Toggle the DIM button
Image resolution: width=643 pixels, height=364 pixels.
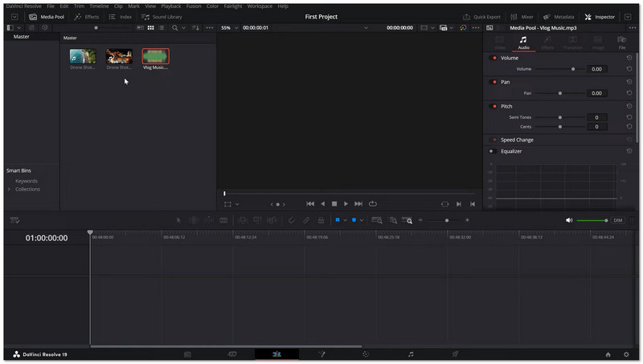click(x=617, y=220)
